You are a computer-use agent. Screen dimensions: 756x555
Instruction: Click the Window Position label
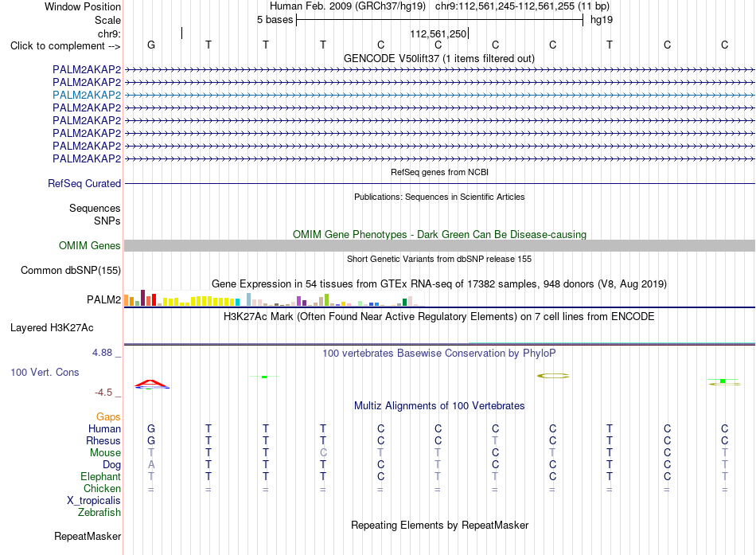(x=83, y=6)
